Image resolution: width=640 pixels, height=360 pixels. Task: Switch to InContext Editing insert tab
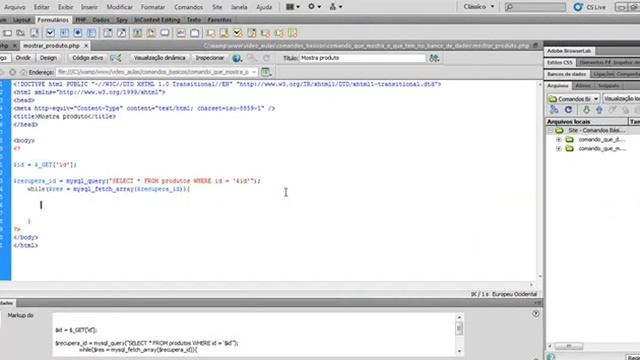157,20
